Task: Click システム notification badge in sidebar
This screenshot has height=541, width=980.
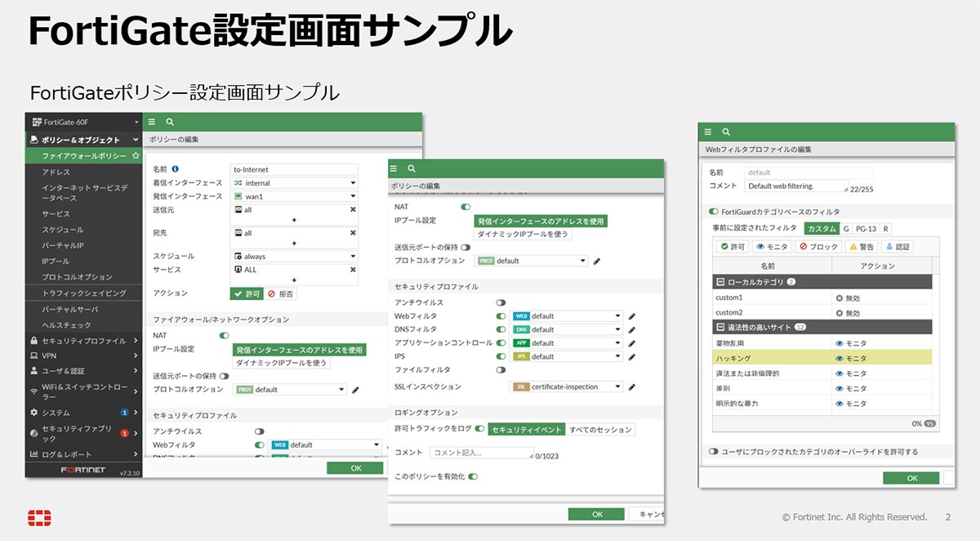Action: coord(124,413)
